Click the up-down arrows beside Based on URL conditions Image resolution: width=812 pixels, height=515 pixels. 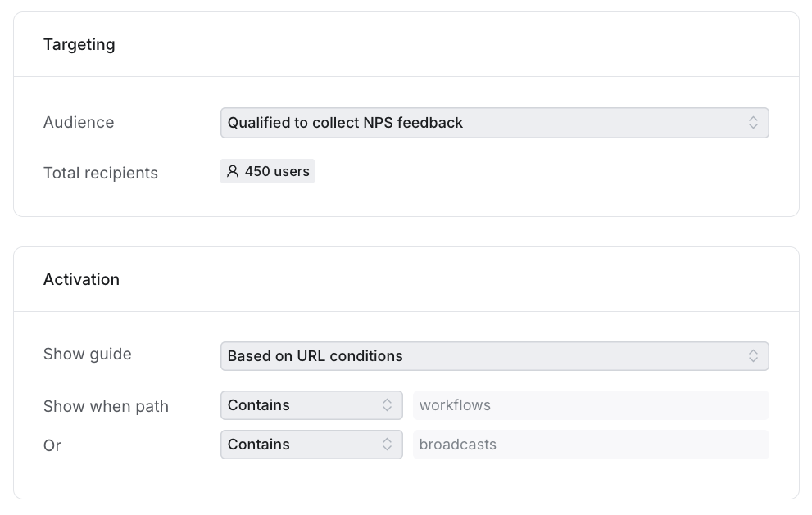[x=755, y=356]
